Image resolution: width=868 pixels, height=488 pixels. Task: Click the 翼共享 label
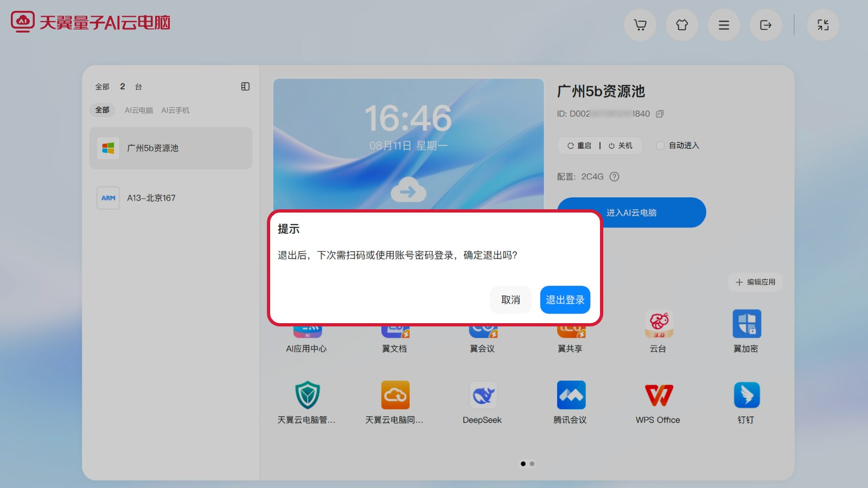570,349
